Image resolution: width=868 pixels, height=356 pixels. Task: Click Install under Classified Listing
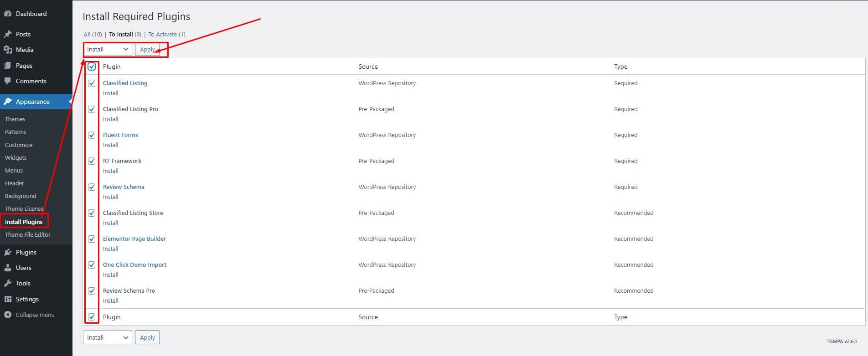111,93
